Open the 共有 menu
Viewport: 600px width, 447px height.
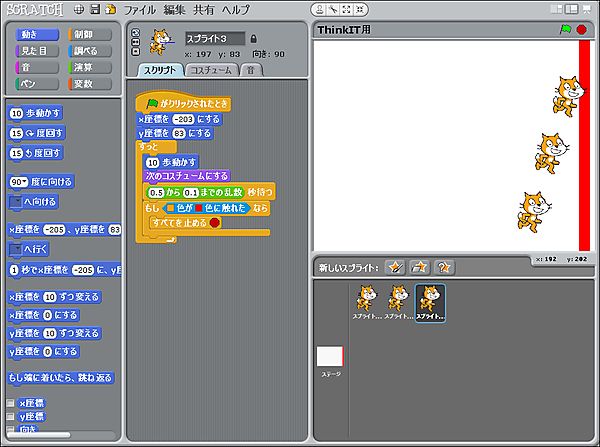204,10
